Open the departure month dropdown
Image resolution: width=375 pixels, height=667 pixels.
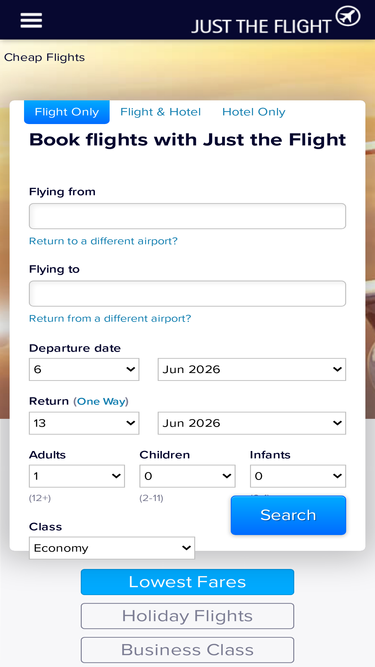(x=252, y=369)
